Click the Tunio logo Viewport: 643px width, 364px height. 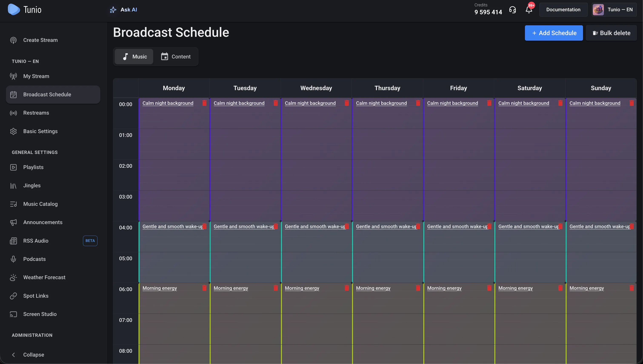tap(24, 10)
